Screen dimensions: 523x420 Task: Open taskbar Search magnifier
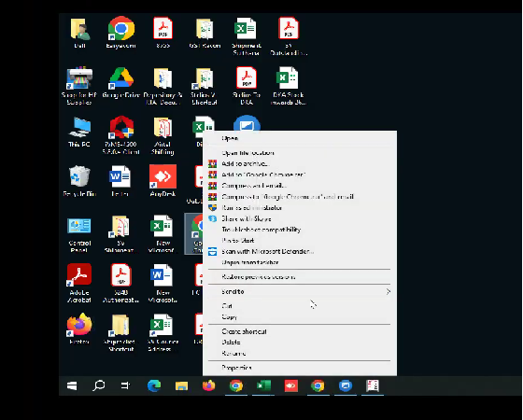pyautogui.click(x=99, y=386)
